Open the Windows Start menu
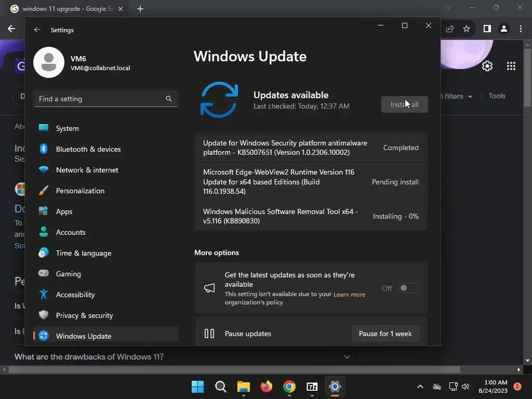532x399 pixels. [x=197, y=387]
